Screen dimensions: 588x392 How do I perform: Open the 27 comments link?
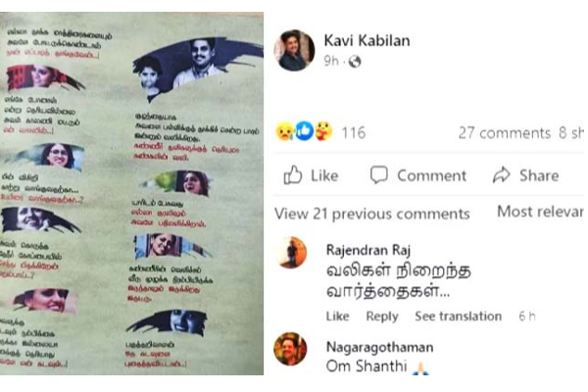[x=505, y=133]
